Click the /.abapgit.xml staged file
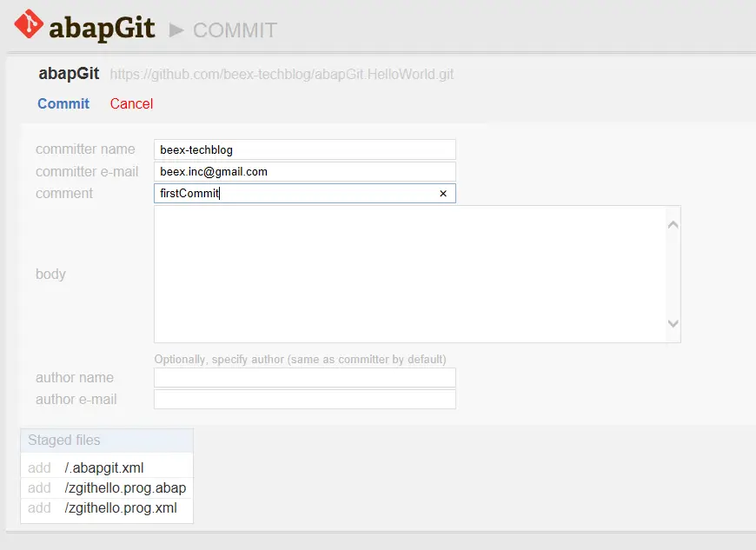This screenshot has width=756, height=550. coord(104,467)
